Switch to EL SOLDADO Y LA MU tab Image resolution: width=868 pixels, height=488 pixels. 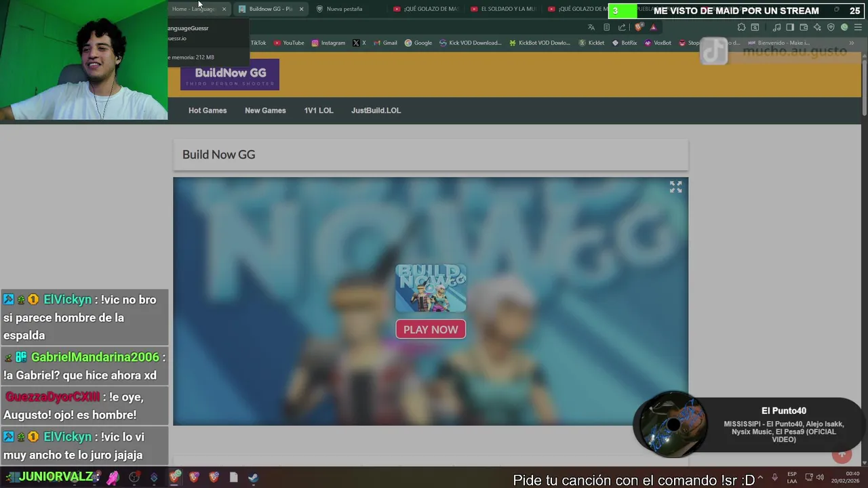coord(503,9)
